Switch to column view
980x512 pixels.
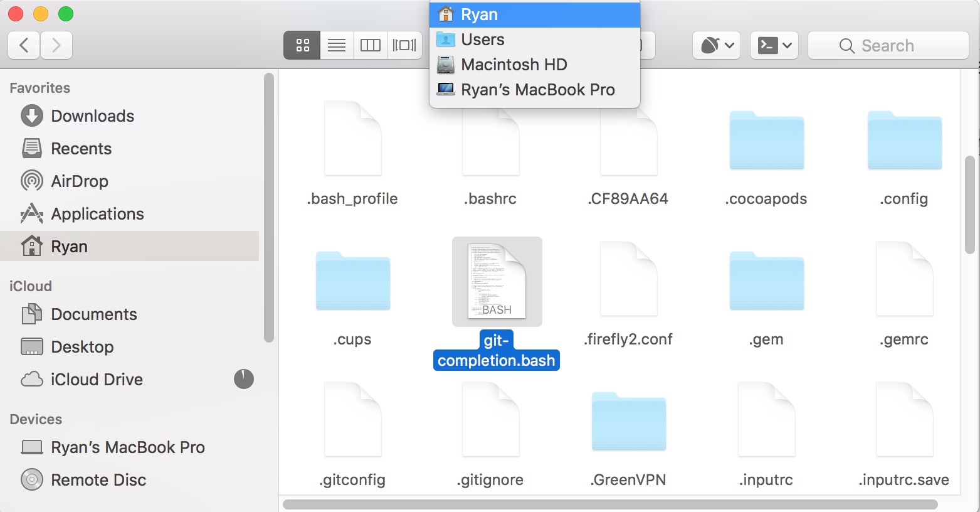[x=371, y=45]
